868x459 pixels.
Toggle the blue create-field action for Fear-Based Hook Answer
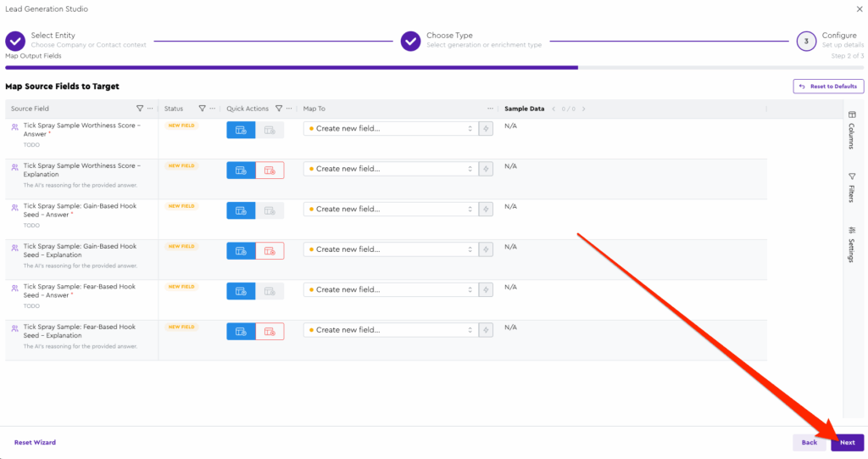click(x=241, y=290)
